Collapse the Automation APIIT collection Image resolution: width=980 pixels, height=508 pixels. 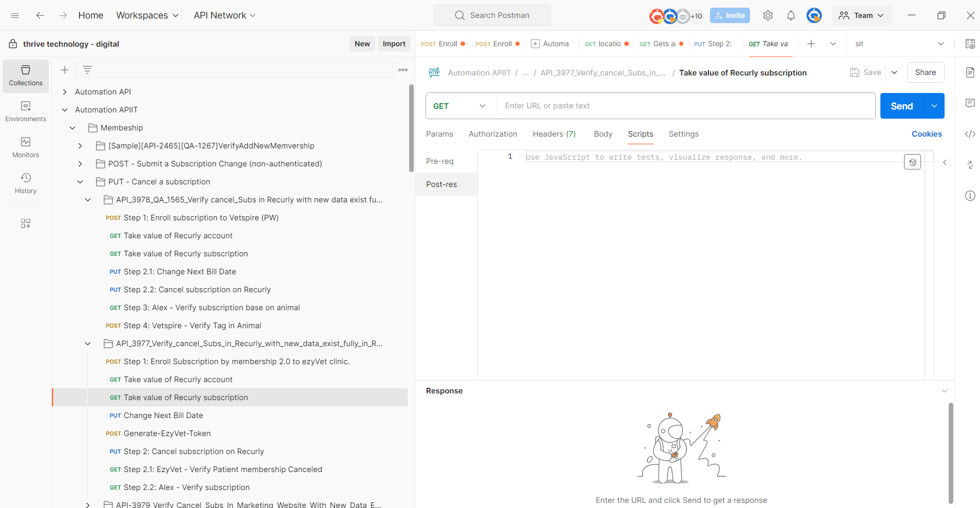tap(65, 110)
